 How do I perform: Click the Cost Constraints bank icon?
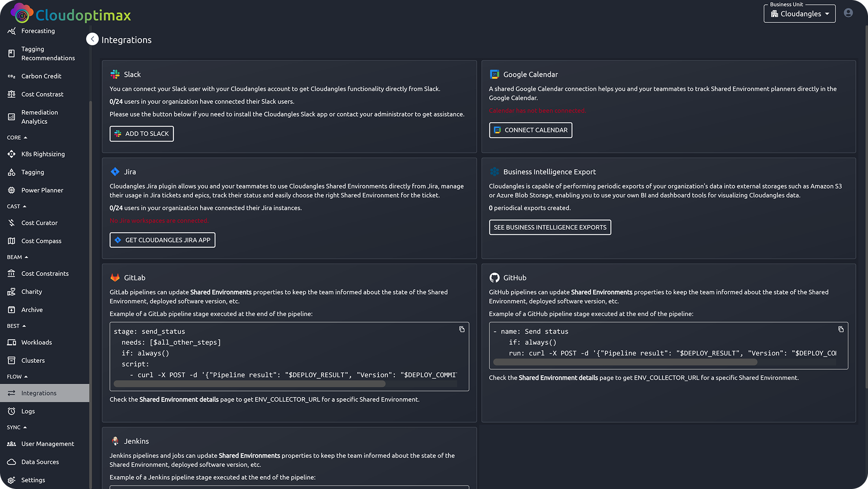pyautogui.click(x=11, y=274)
